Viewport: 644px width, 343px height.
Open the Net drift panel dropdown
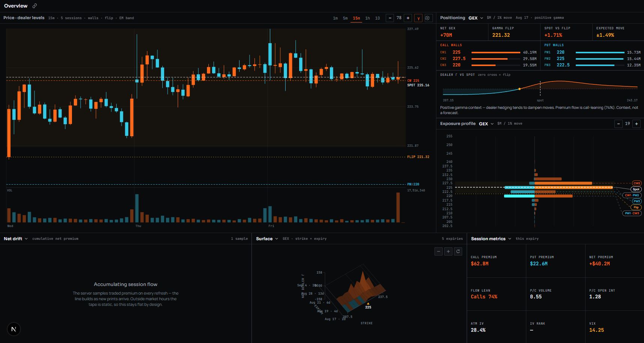(16, 239)
